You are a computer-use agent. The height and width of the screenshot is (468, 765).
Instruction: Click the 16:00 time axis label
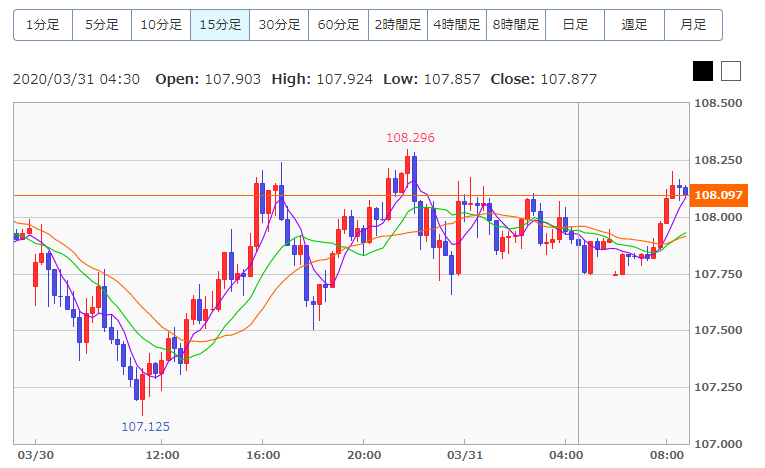(263, 455)
